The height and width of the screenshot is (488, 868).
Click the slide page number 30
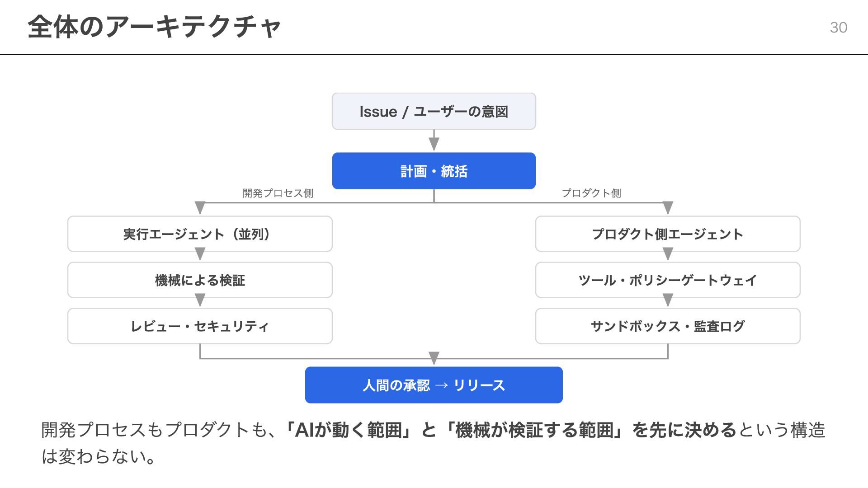coord(839,28)
